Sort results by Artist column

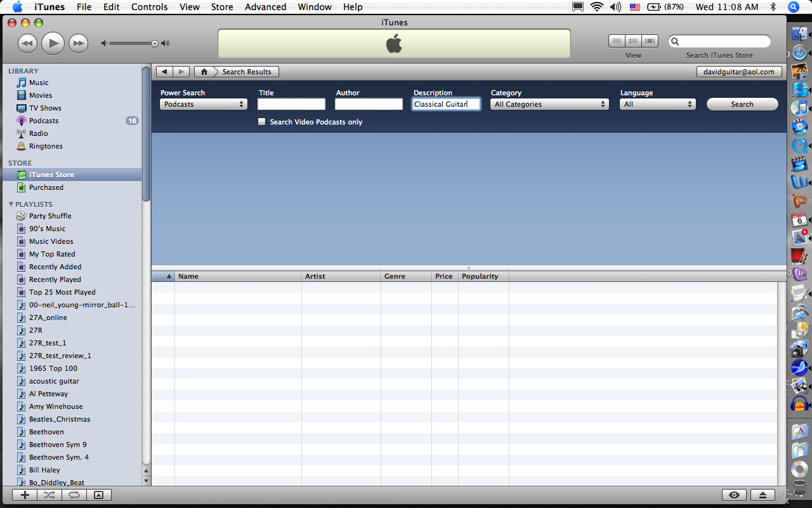[x=341, y=276]
